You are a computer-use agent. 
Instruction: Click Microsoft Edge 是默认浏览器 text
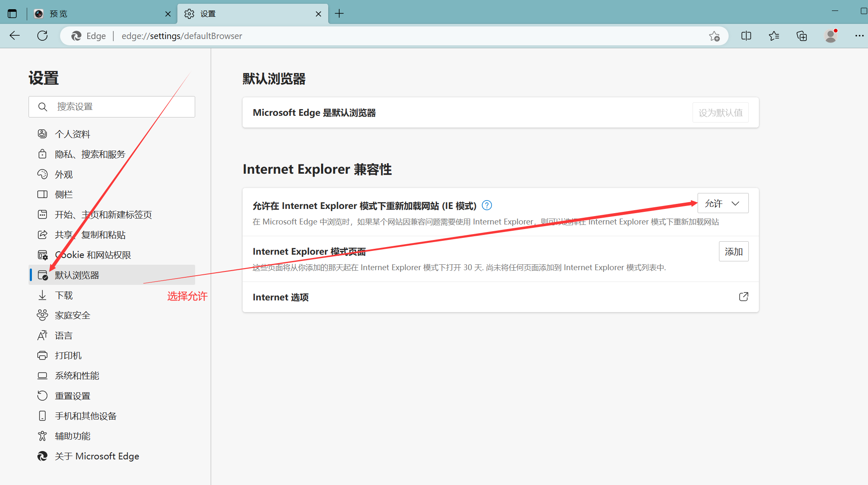[x=314, y=113]
